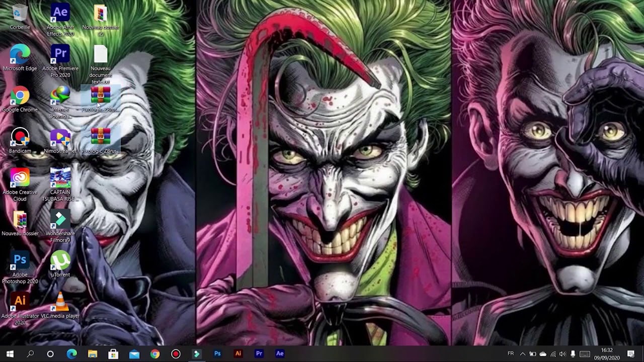The image size is (644, 362).
Task: Launch Photoshop from the taskbar
Action: pyautogui.click(x=217, y=354)
